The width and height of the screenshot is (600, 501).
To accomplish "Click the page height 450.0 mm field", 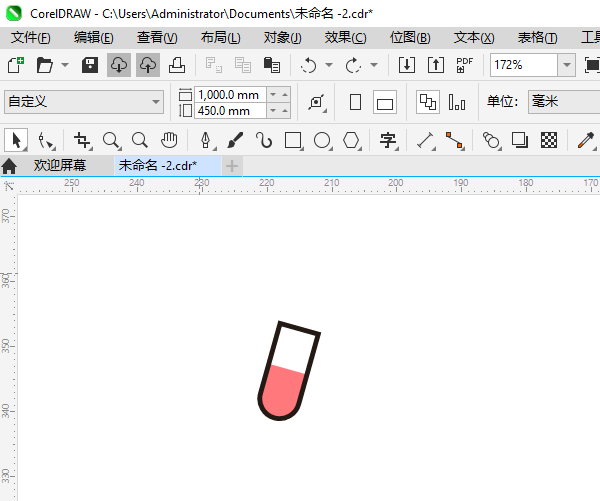I will [x=230, y=111].
